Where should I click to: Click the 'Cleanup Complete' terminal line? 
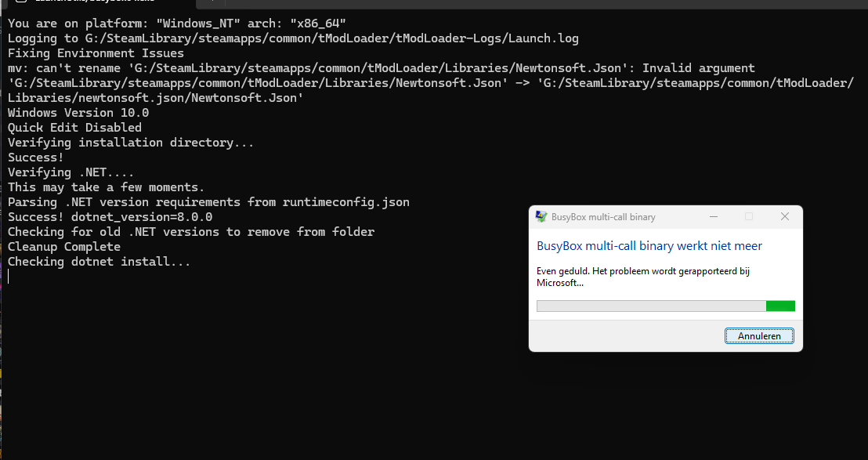click(x=64, y=247)
